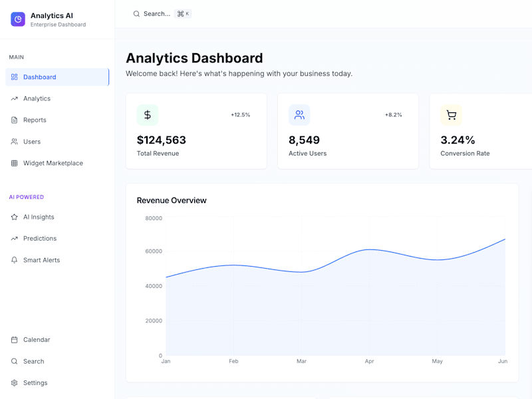This screenshot has width=532, height=399.
Task: Click the 60000 y-axis value
Action: pyautogui.click(x=154, y=251)
